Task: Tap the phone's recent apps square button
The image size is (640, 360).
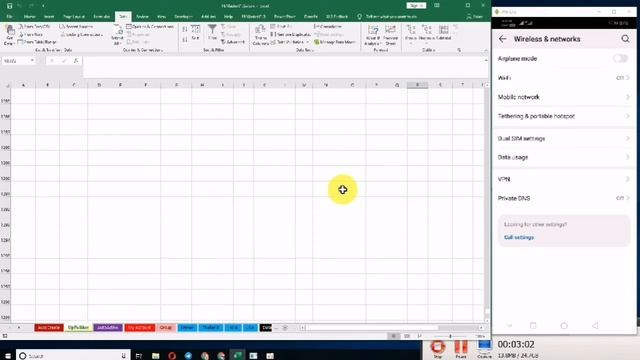Action: pyautogui.click(x=533, y=326)
